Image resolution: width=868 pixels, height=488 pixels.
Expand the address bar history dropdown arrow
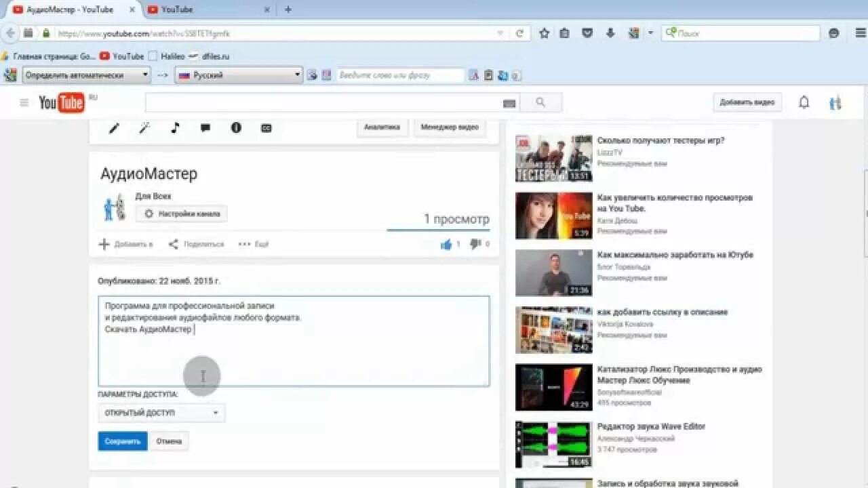point(500,33)
